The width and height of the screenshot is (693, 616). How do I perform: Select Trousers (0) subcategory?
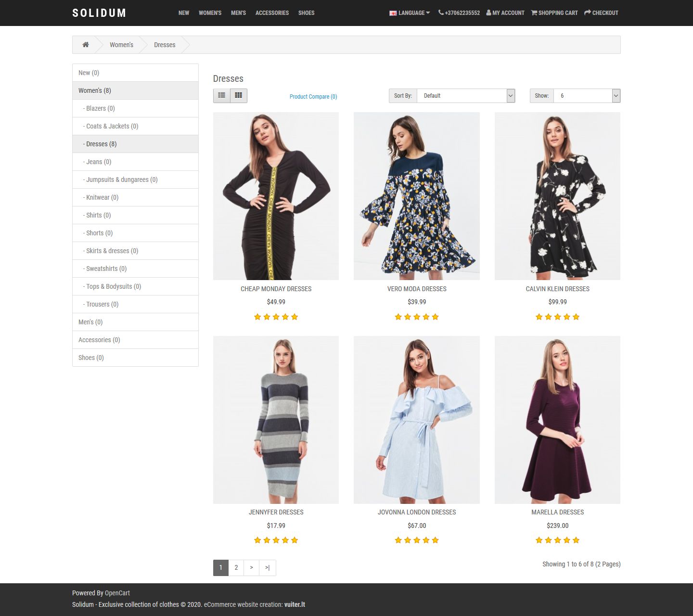pyautogui.click(x=135, y=304)
